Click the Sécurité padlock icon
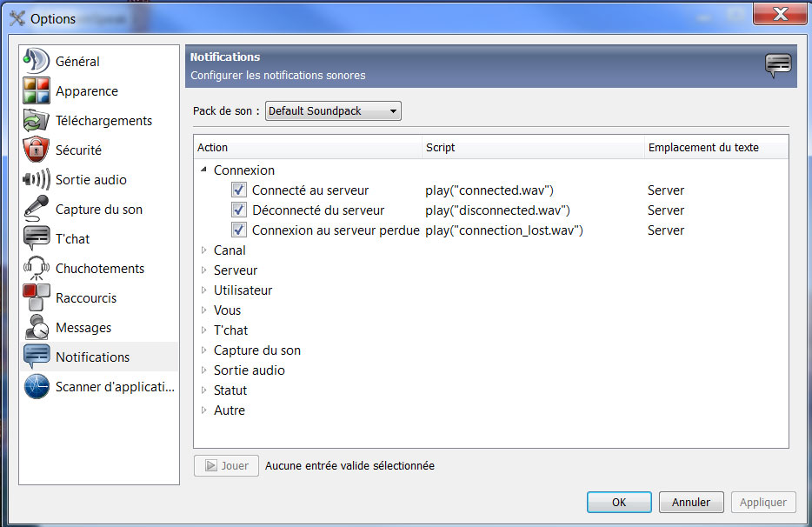The width and height of the screenshot is (812, 527). pos(37,150)
